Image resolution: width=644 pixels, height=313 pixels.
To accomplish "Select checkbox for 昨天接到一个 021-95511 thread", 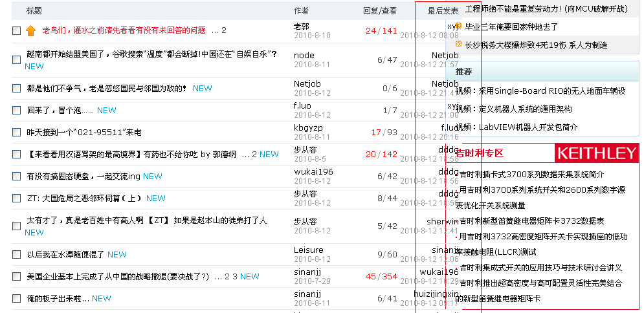I will [16, 133].
